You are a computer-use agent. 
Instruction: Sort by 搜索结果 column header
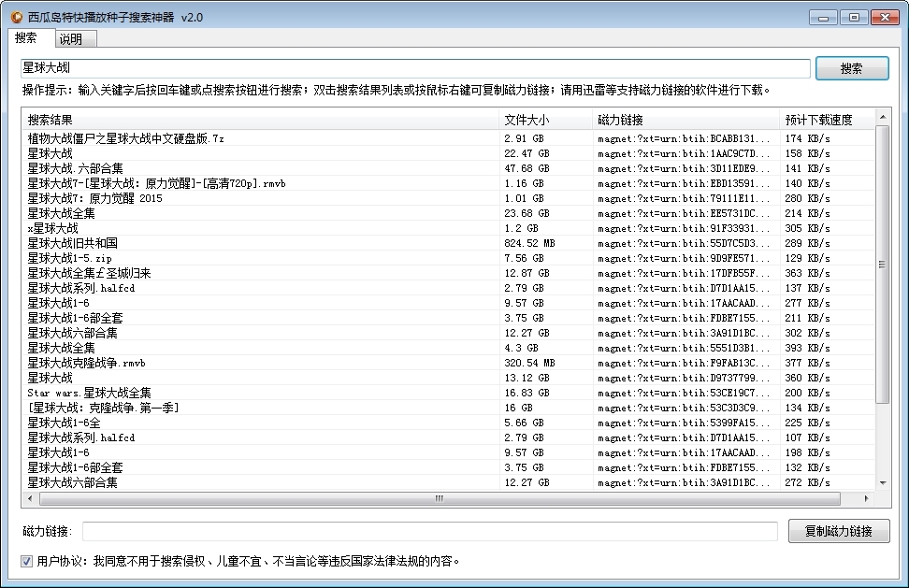click(260, 120)
